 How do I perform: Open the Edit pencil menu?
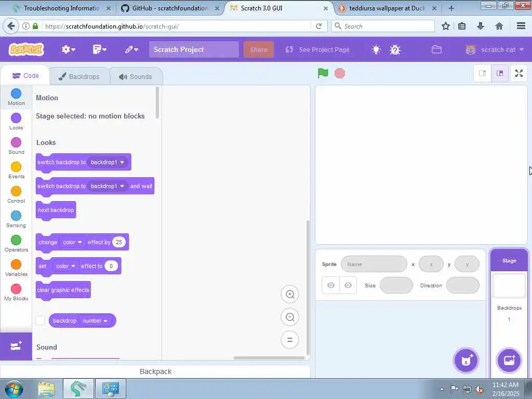tap(131, 49)
